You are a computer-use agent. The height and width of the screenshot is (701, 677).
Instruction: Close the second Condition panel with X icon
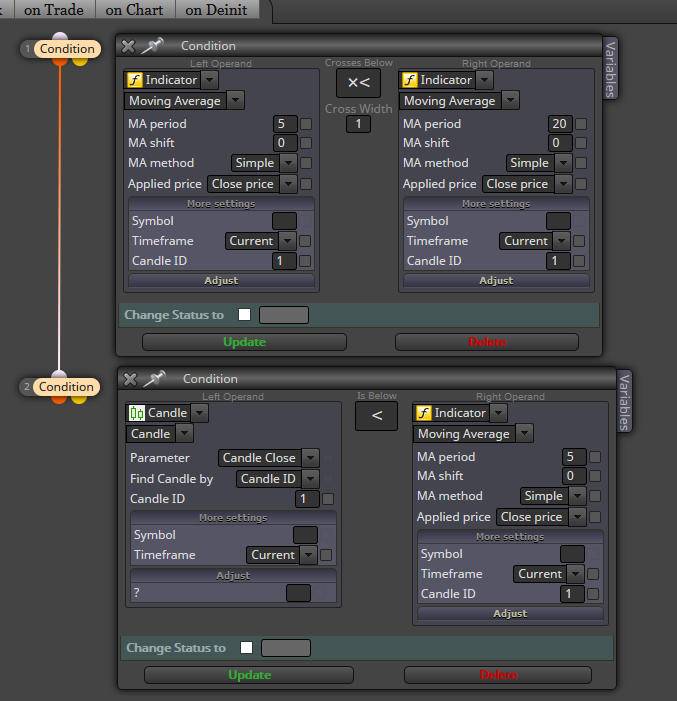coord(130,379)
